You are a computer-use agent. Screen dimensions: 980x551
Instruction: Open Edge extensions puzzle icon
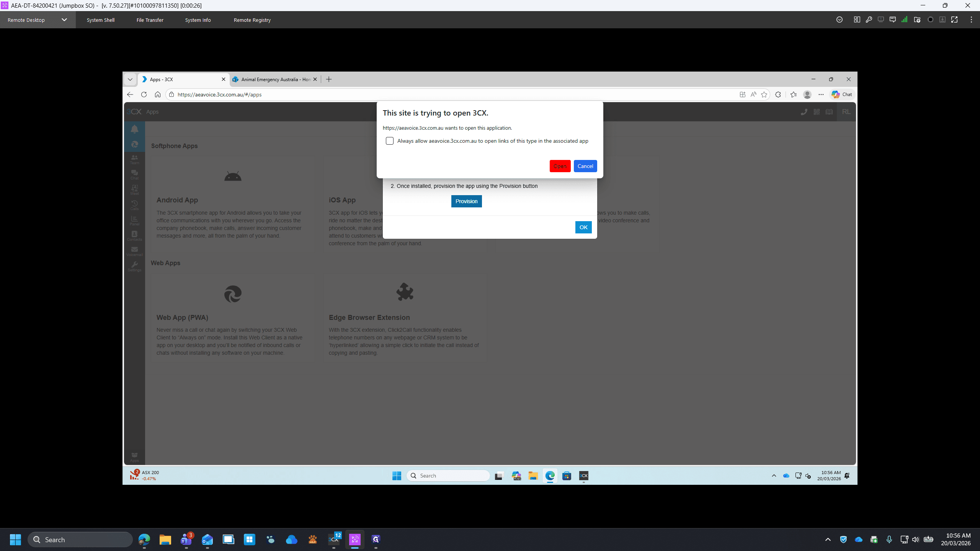[x=778, y=95]
